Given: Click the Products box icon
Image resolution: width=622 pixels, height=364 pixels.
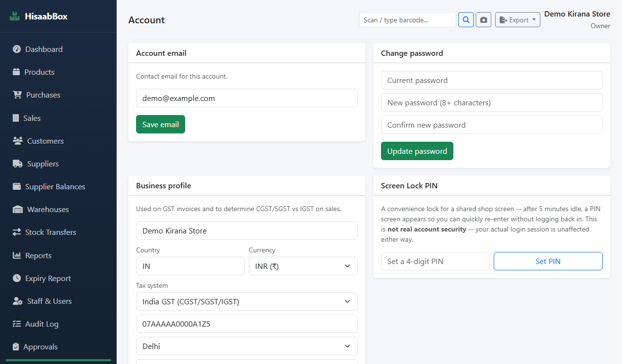Looking at the screenshot, I should click(x=17, y=72).
